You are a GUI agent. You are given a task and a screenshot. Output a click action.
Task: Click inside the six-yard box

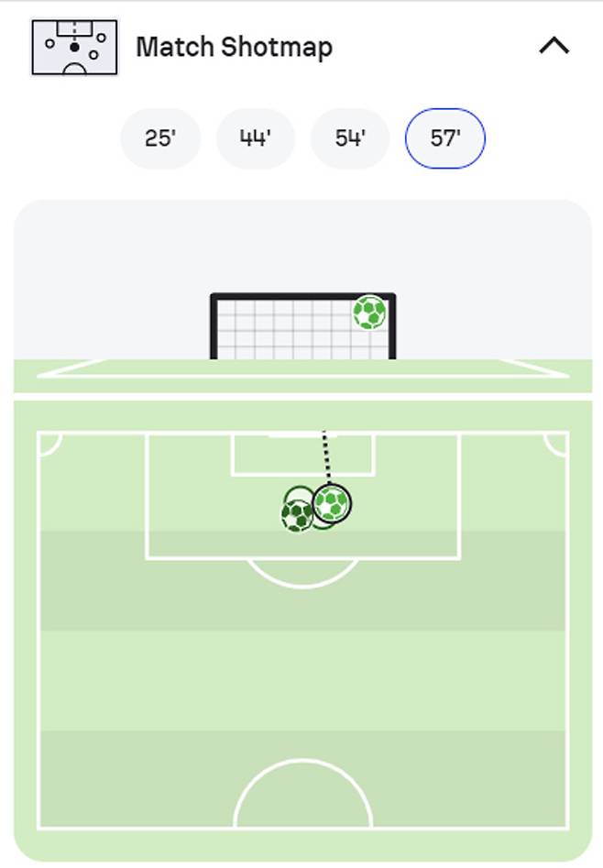pos(275,455)
